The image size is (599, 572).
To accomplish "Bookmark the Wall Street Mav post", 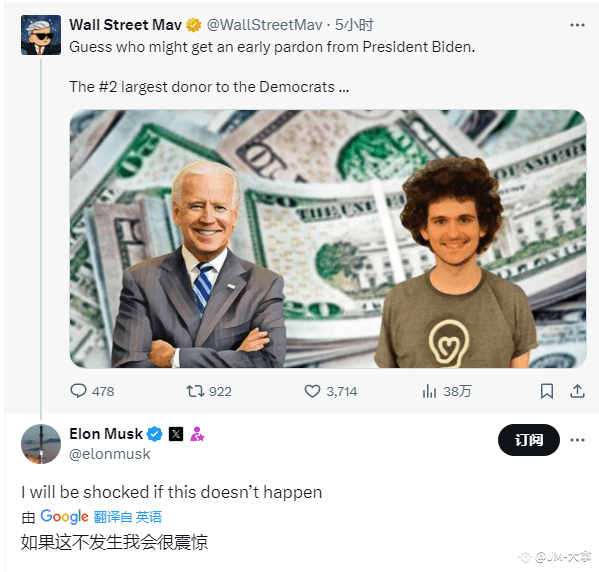I will [547, 391].
